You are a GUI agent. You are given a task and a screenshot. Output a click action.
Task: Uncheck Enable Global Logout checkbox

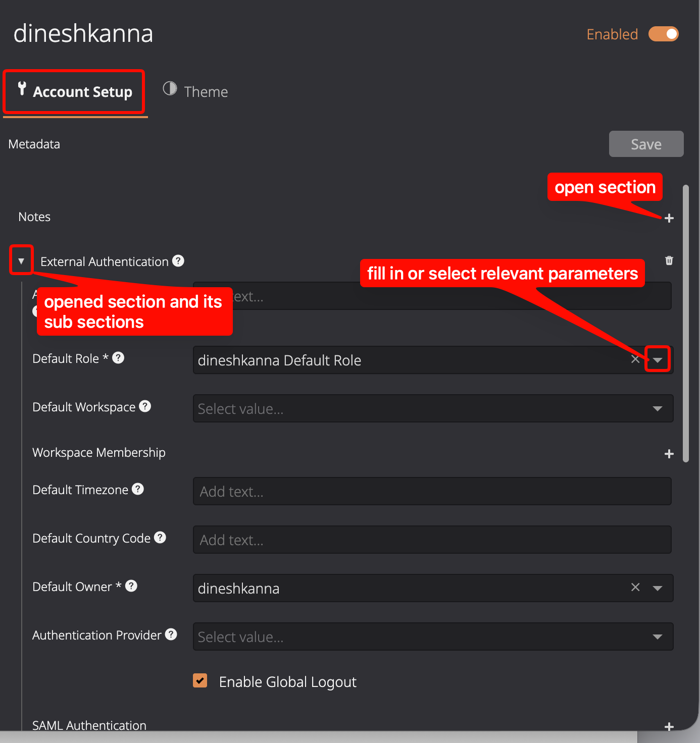point(200,680)
